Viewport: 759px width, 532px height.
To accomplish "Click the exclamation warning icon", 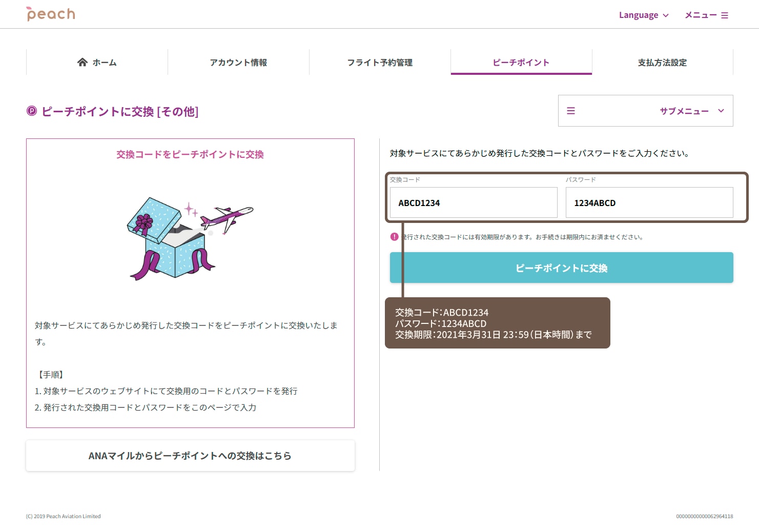I will click(x=394, y=237).
